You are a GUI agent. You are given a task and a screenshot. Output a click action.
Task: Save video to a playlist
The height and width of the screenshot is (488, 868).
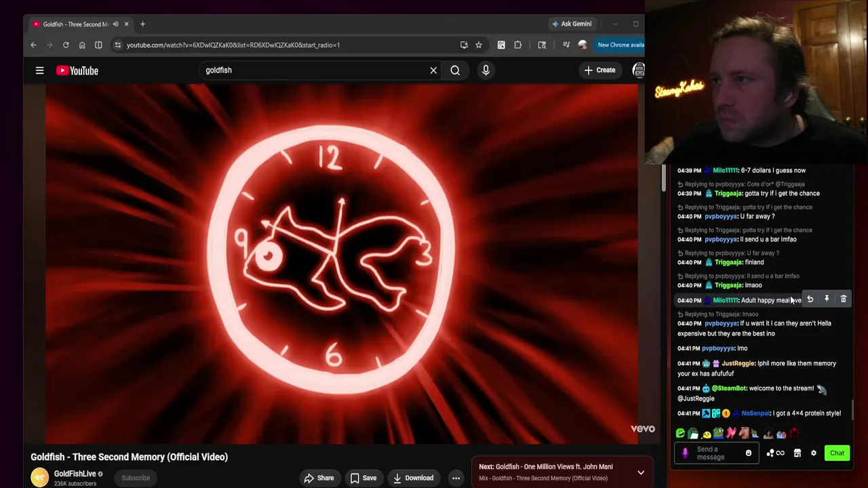tap(363, 478)
